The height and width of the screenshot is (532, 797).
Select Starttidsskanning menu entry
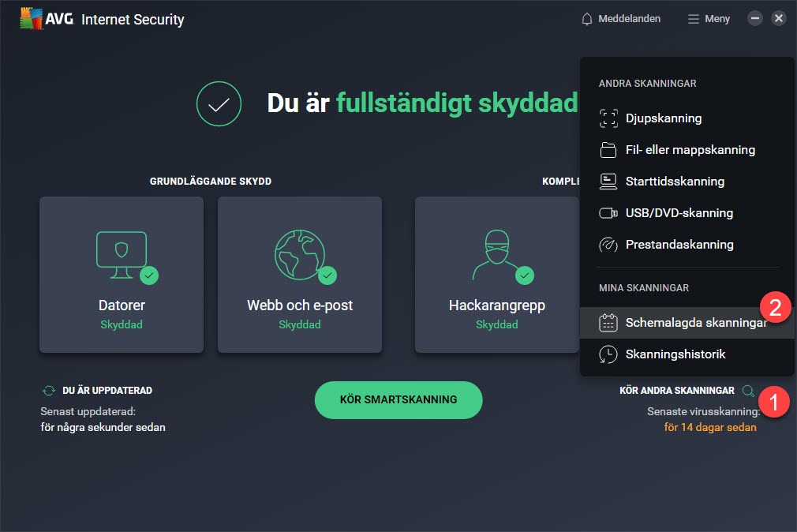pyautogui.click(x=687, y=182)
